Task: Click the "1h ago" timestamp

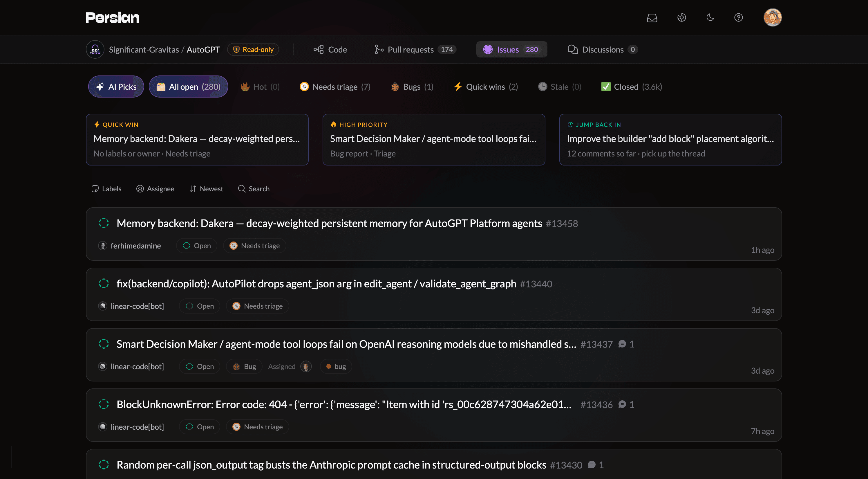Action: coord(762,250)
